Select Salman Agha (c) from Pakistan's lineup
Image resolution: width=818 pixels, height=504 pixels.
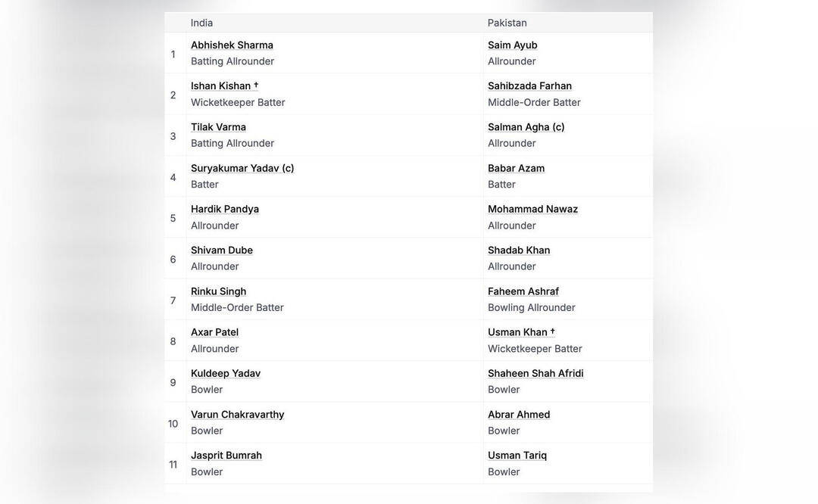526,126
